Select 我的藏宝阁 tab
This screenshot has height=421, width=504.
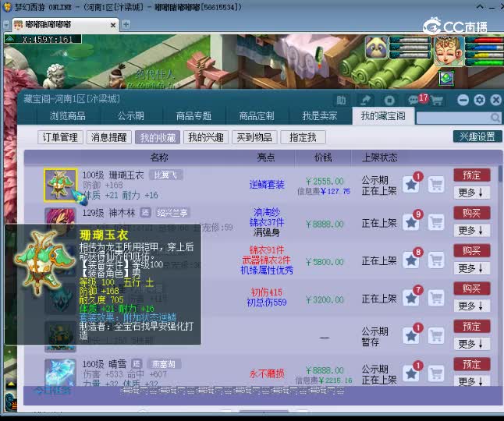(383, 116)
